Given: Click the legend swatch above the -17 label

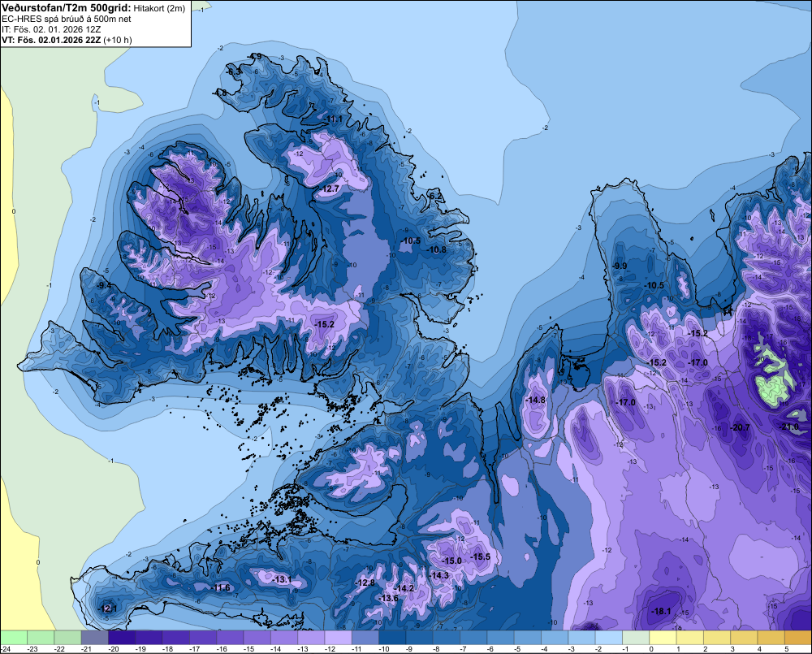Looking at the screenshot, I should click(x=203, y=638).
